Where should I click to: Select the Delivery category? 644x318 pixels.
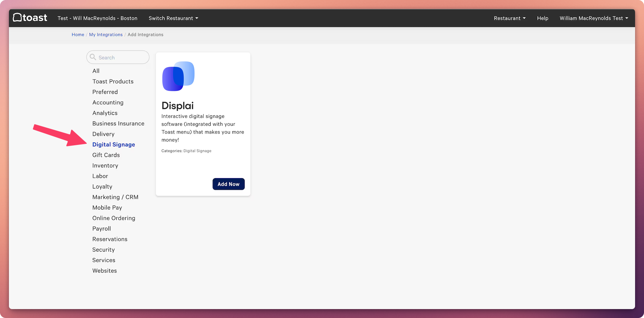[104, 134]
